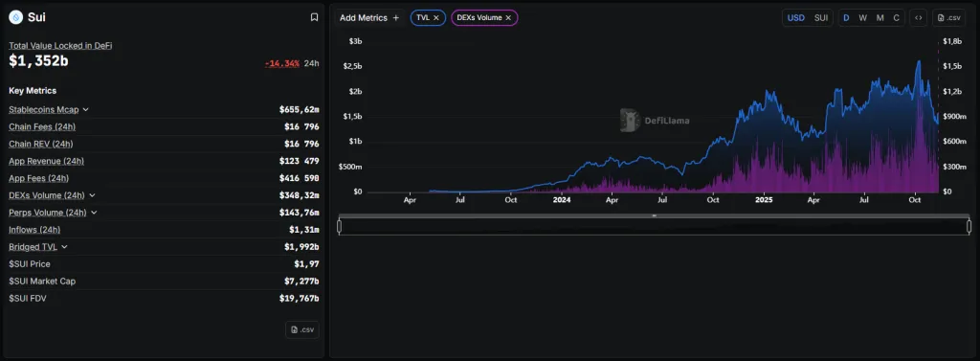Remove the DEXs Volume metric chip
The height and width of the screenshot is (361, 980).
coord(508,18)
